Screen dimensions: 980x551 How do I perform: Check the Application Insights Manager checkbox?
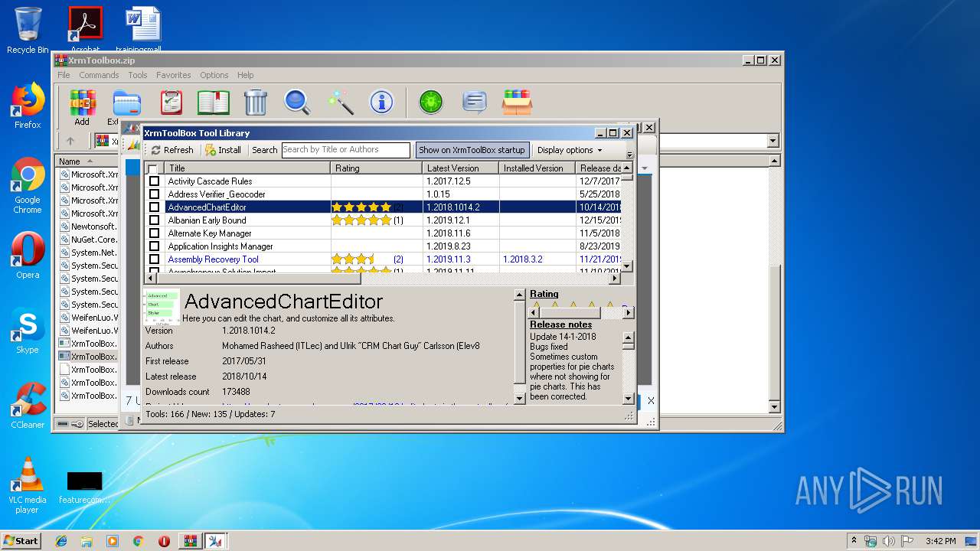click(x=154, y=246)
